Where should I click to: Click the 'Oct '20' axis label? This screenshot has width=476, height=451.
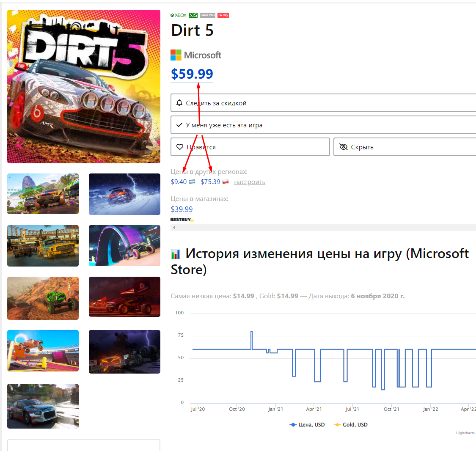(x=237, y=409)
